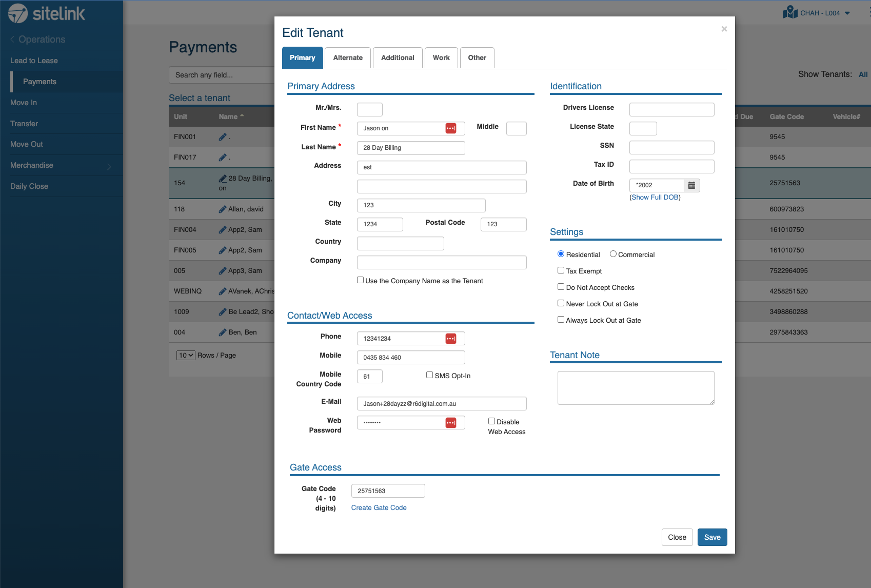Click password manager icon in First Name field

[x=450, y=128]
